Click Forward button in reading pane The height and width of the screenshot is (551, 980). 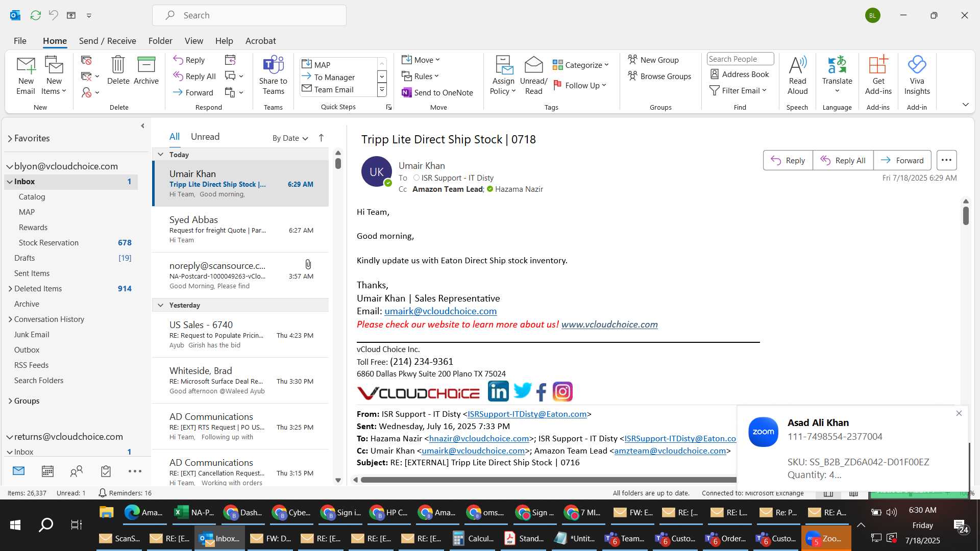(x=902, y=160)
